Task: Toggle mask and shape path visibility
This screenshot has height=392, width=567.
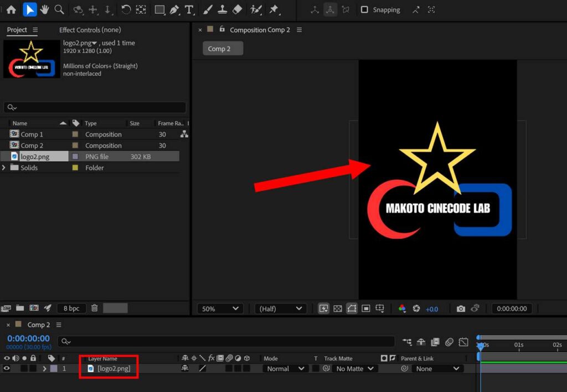Action: pos(352,308)
